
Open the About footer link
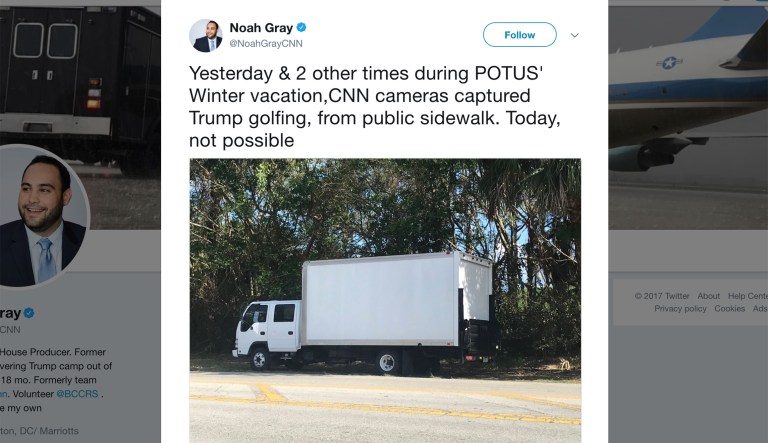tap(708, 296)
